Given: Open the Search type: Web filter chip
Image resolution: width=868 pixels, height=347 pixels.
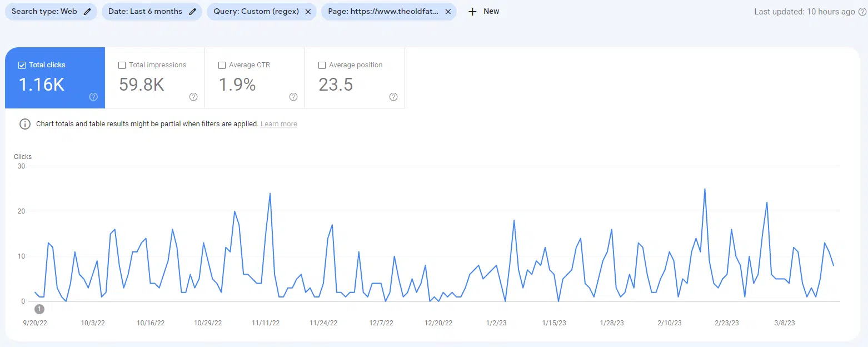Looking at the screenshot, I should [x=44, y=12].
